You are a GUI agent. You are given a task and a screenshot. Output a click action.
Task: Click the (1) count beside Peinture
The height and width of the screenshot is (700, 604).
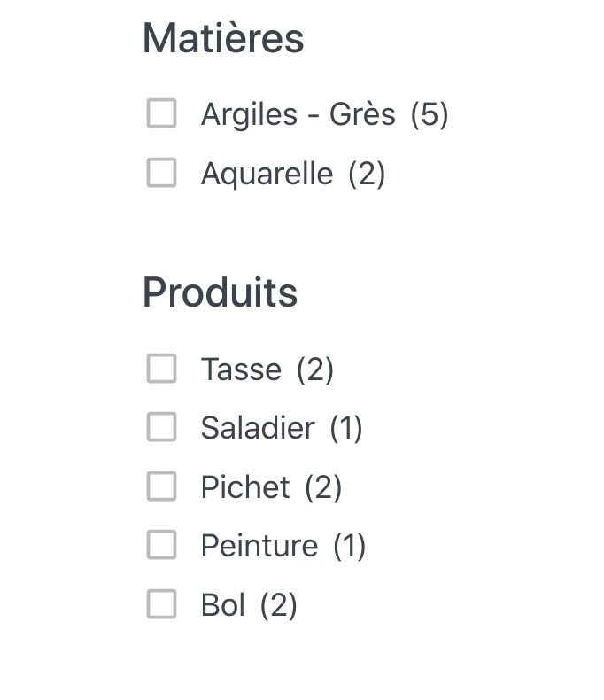(x=350, y=546)
